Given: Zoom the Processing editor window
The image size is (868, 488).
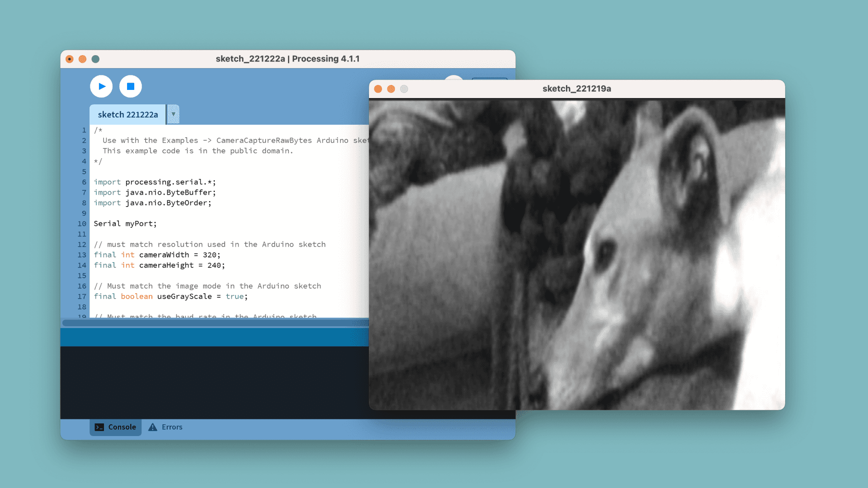Looking at the screenshot, I should (x=95, y=59).
